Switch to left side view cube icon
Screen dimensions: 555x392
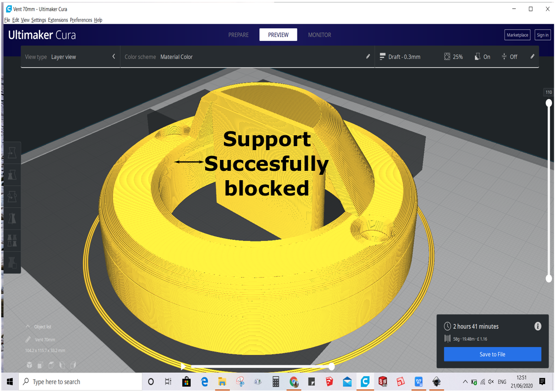point(62,365)
